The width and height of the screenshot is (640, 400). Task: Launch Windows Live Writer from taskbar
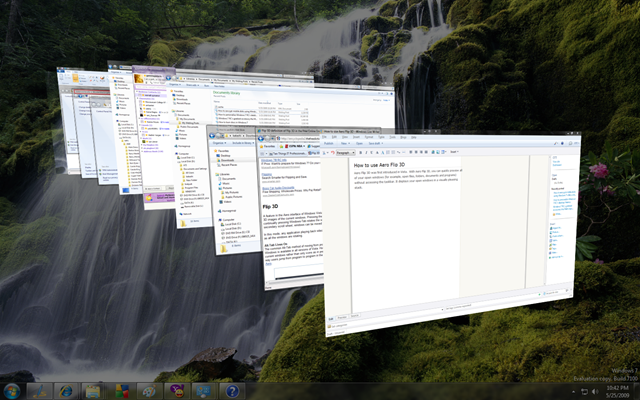coord(40,391)
